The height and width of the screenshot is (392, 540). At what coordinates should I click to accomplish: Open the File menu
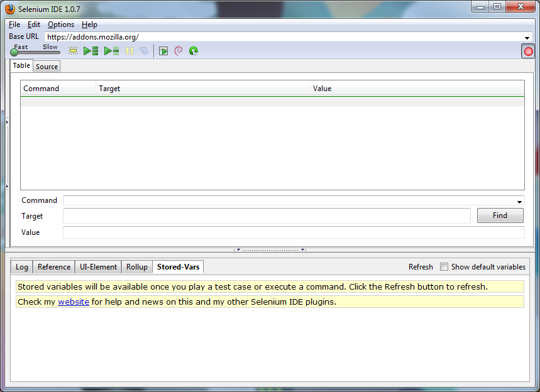(14, 24)
